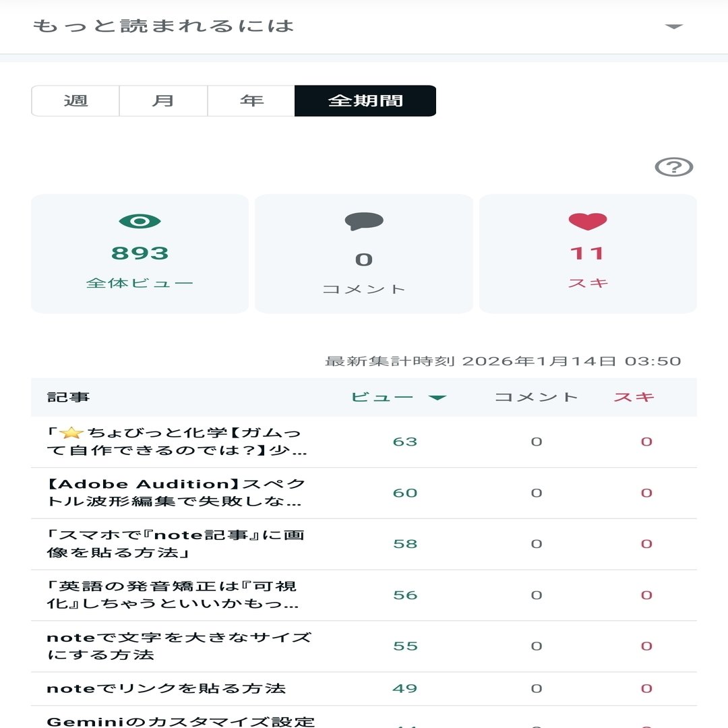Sort by views using ビュー arrow
This screenshot has width=728, height=728.
437,398
